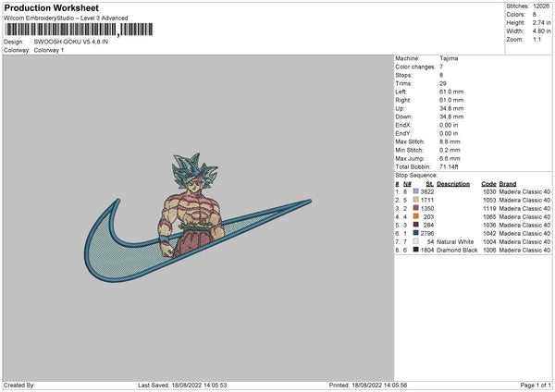Select the Diamond Black color swatch
The width and height of the screenshot is (555, 392).
[415, 250]
